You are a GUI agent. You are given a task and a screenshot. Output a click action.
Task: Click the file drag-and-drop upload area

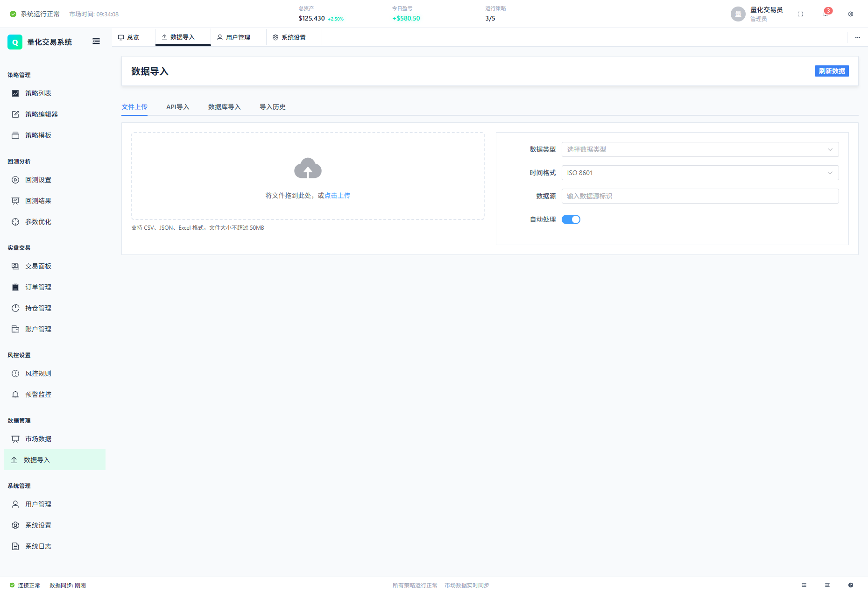[308, 176]
